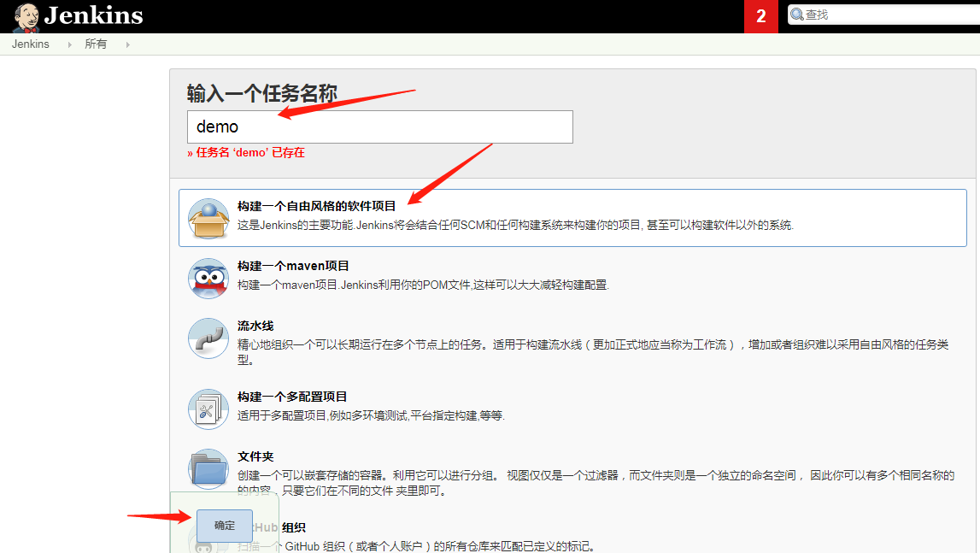The width and height of the screenshot is (980, 553).
Task: Expand the arrow after Jenkins breadcrumb
Action: coord(69,44)
